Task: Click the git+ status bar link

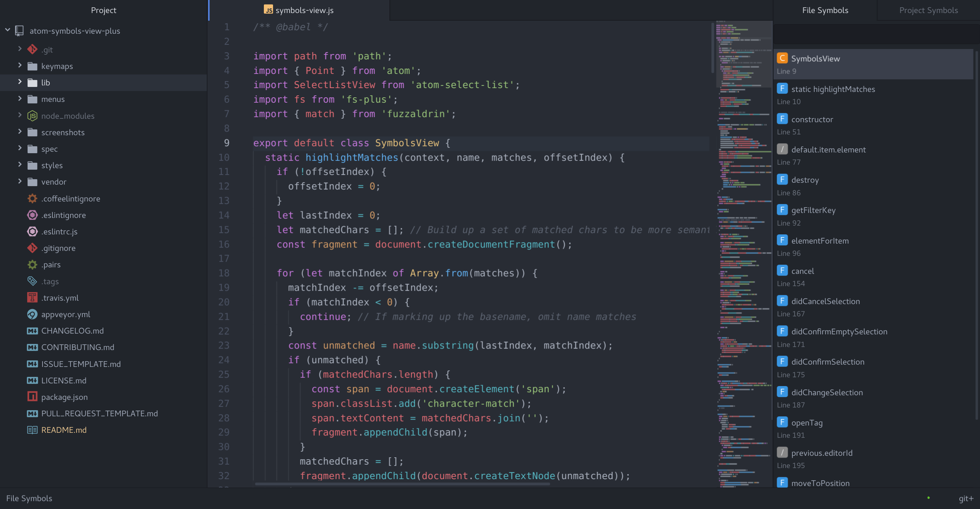Action: (x=965, y=498)
